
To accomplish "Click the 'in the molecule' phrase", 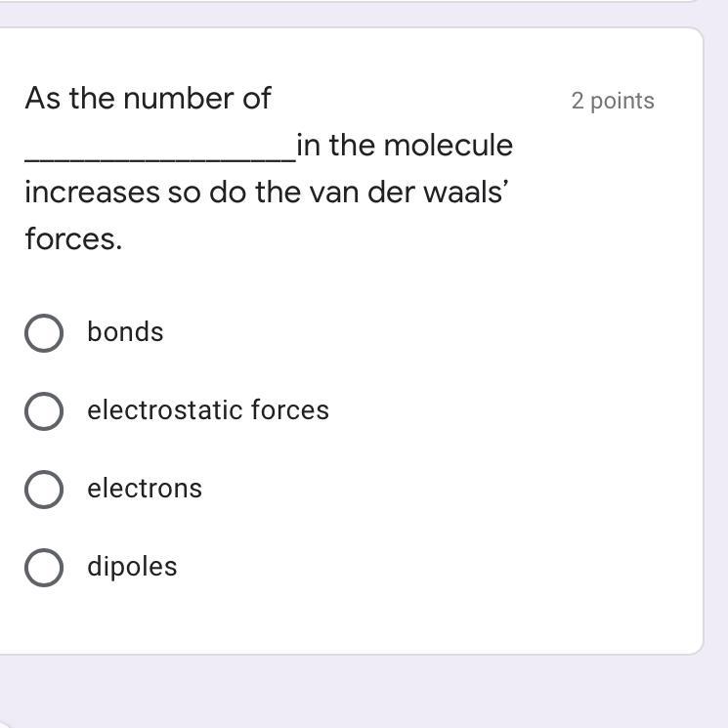I will click(x=405, y=146).
